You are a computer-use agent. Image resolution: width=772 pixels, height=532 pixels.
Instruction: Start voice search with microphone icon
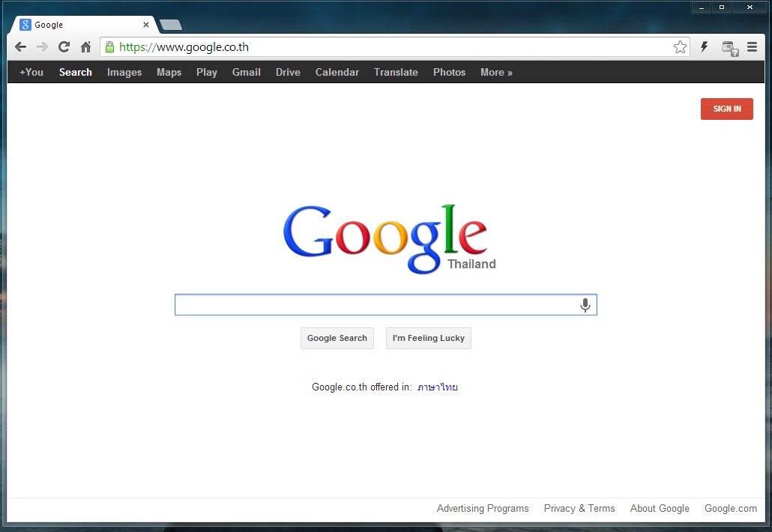pyautogui.click(x=585, y=305)
